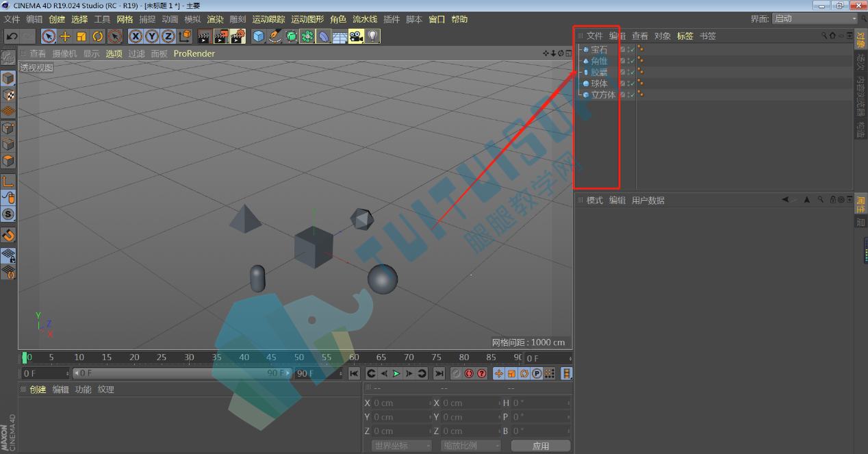Click the floor grid object icon
Viewport: 868px width, 454px height.
coord(340,36)
